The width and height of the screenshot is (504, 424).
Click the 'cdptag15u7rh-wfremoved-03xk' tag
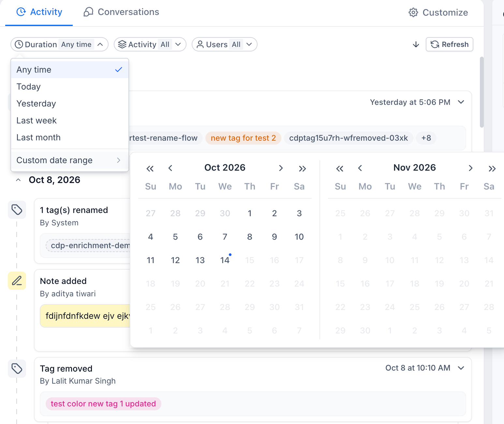(x=348, y=138)
